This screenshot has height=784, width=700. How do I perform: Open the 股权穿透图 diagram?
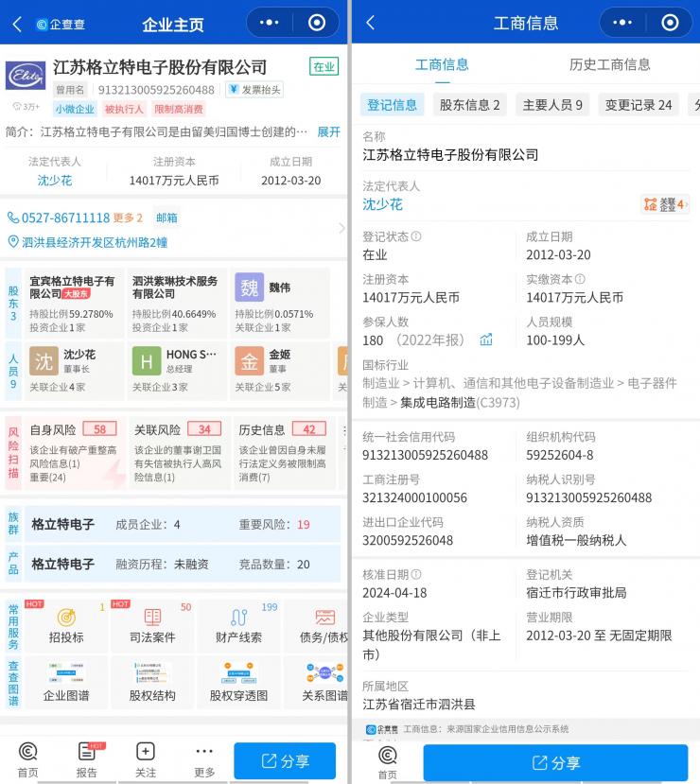pos(238,683)
